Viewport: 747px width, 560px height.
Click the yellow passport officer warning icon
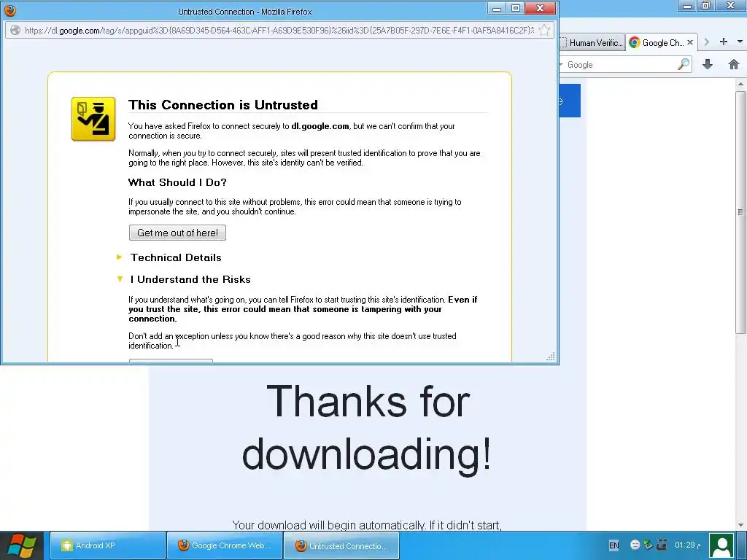tap(93, 119)
